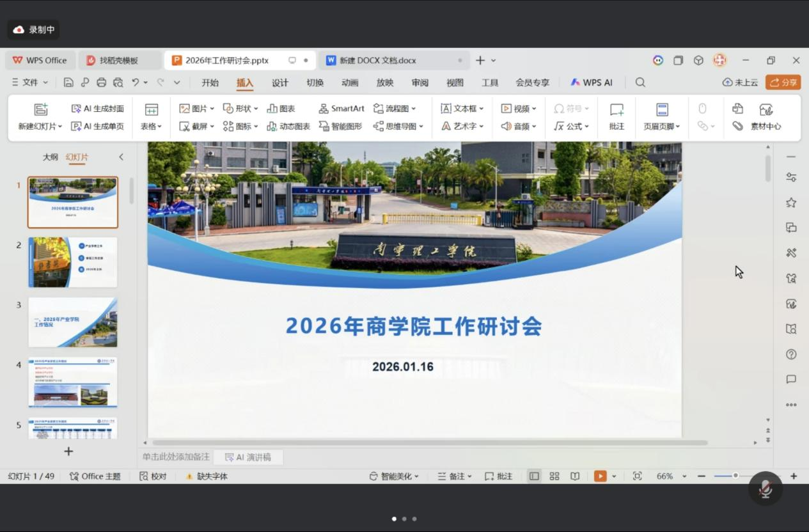
Task: Switch to normal view mode
Action: 534,476
